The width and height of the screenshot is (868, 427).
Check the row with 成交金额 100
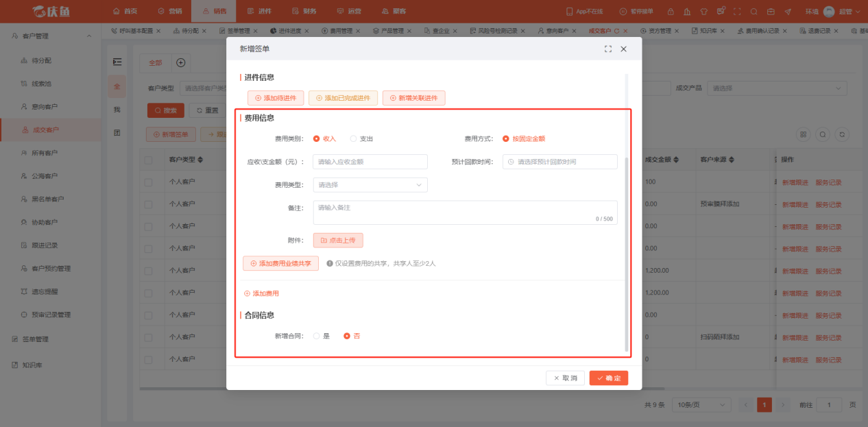pos(149,182)
